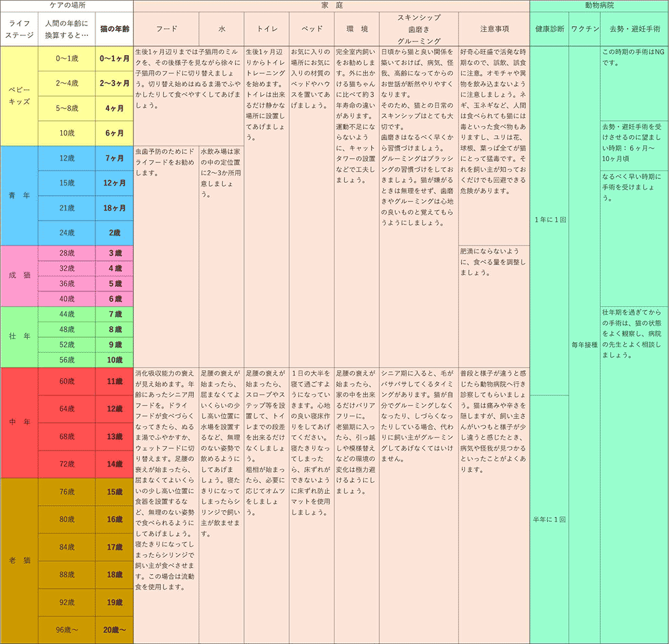
Task: Select the 去勢・避妊手術 column header
Action: (634, 29)
